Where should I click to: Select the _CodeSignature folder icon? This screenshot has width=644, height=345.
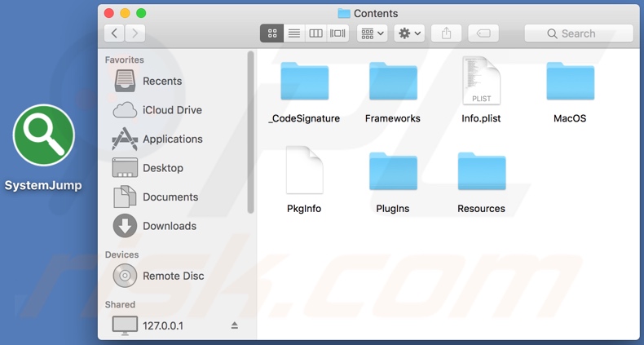pos(304,82)
